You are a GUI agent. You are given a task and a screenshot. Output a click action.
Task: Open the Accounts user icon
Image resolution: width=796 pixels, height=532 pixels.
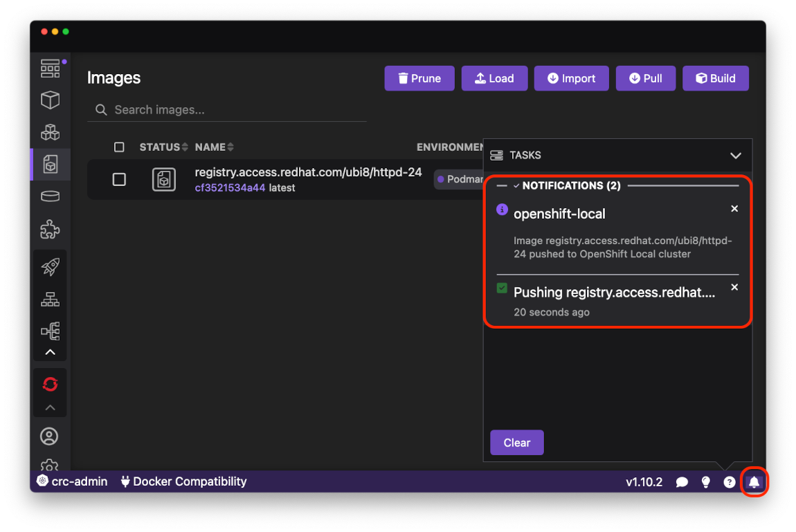click(49, 436)
